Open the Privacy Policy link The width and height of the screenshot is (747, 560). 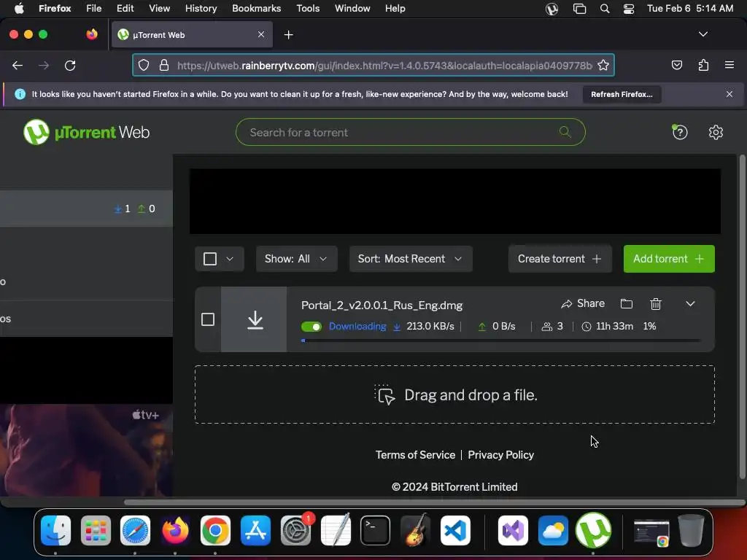(x=500, y=455)
